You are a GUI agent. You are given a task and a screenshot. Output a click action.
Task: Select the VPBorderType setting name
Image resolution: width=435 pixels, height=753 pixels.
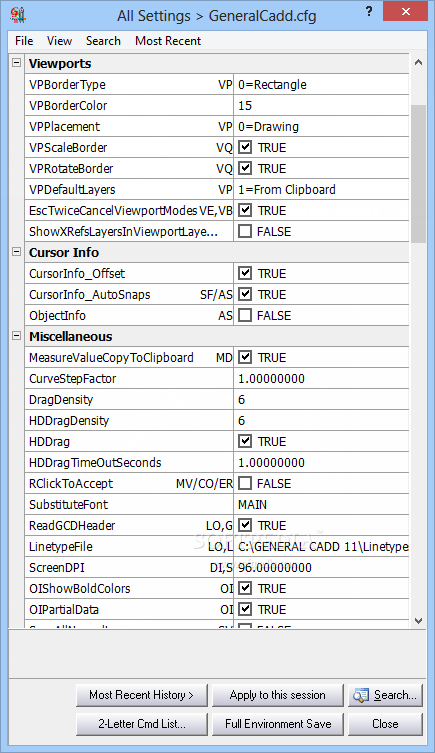pyautogui.click(x=67, y=85)
